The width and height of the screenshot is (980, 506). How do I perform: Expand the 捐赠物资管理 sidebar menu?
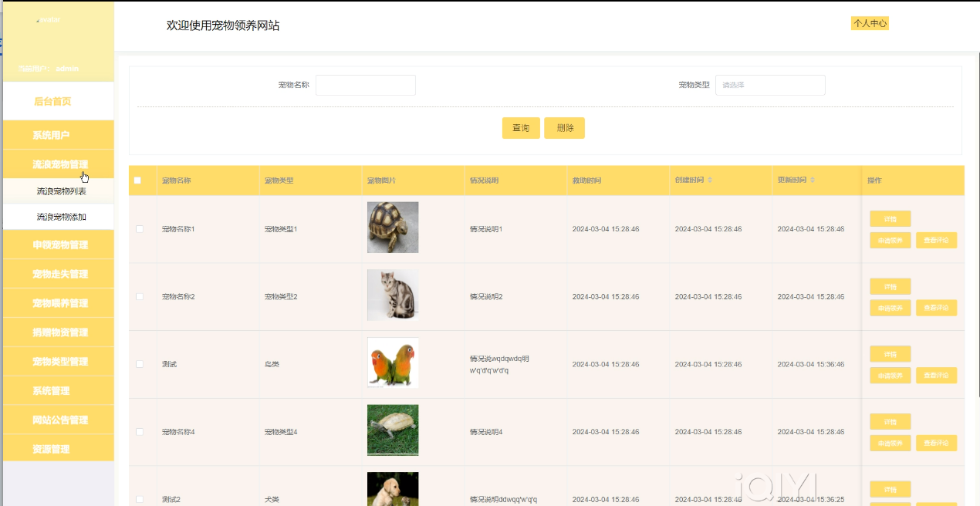59,332
